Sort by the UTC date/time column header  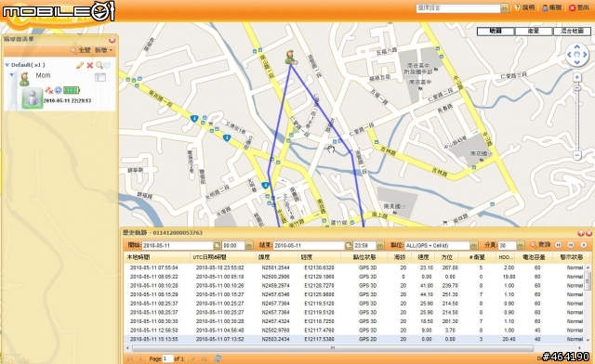(223, 257)
